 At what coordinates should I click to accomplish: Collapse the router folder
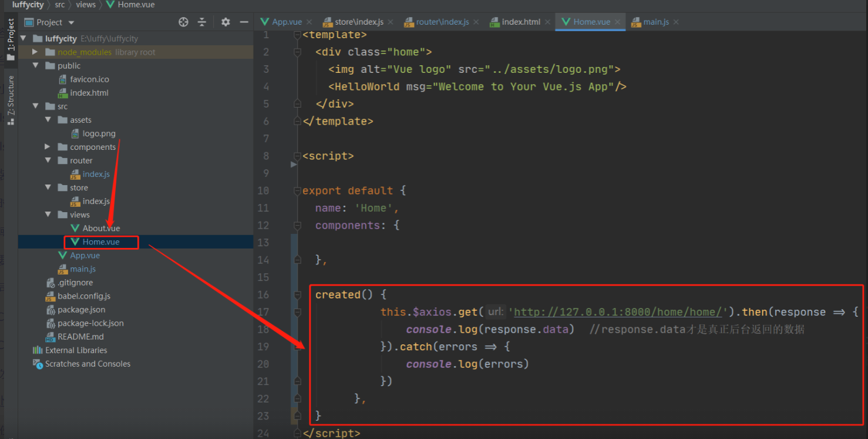point(48,160)
